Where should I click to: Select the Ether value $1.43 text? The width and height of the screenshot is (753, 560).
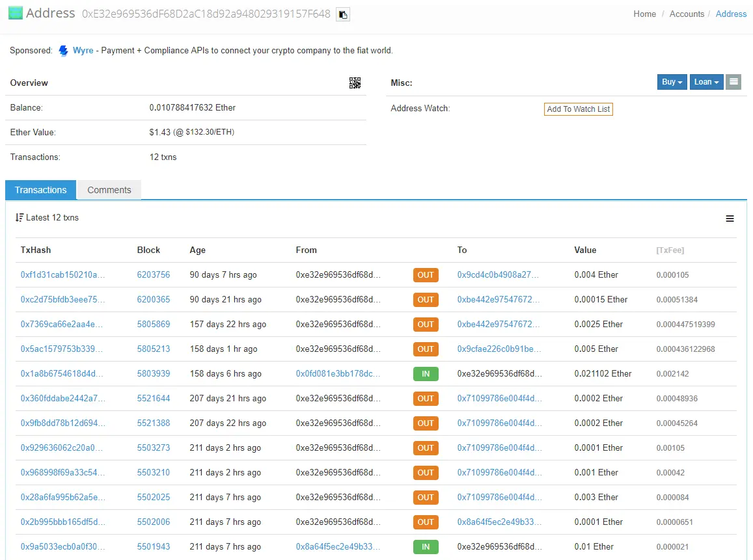click(x=159, y=133)
